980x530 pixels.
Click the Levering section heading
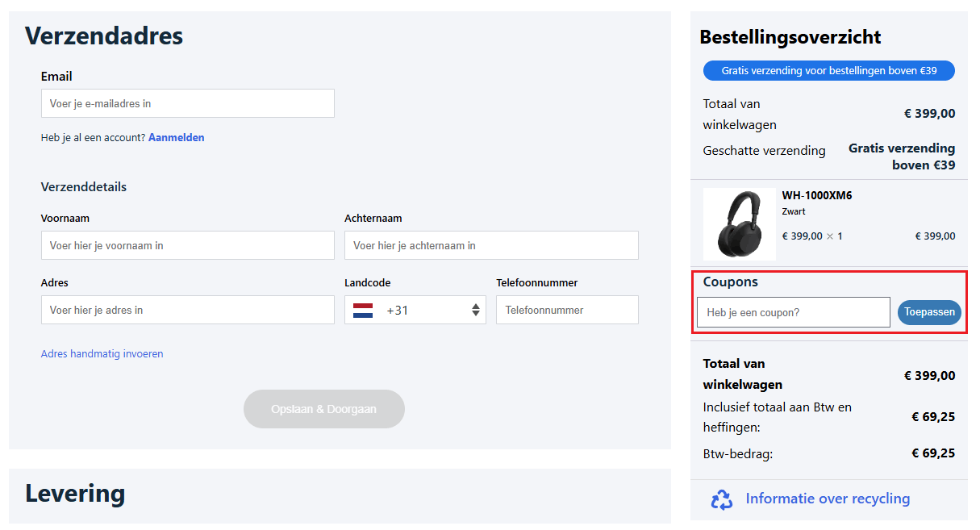(x=74, y=493)
